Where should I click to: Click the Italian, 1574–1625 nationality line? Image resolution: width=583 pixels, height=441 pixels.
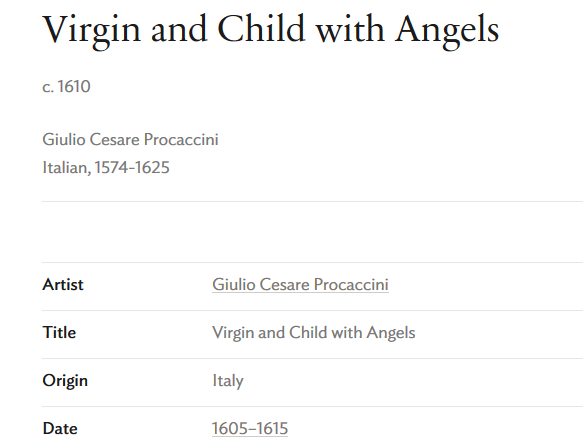coord(106,167)
